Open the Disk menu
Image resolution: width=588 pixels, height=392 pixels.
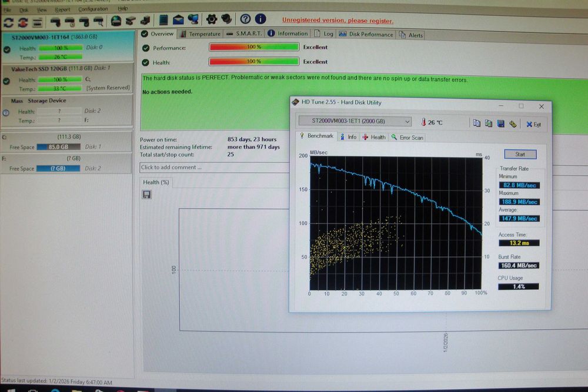coord(24,10)
